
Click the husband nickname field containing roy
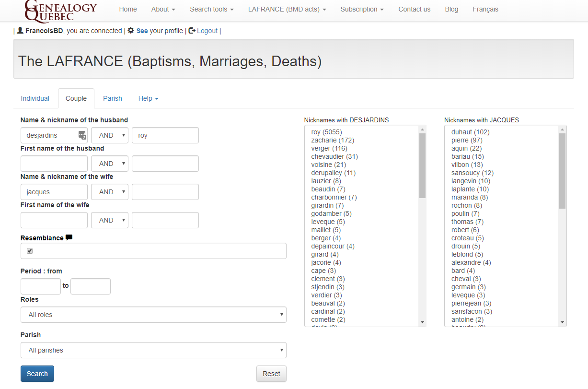click(165, 135)
